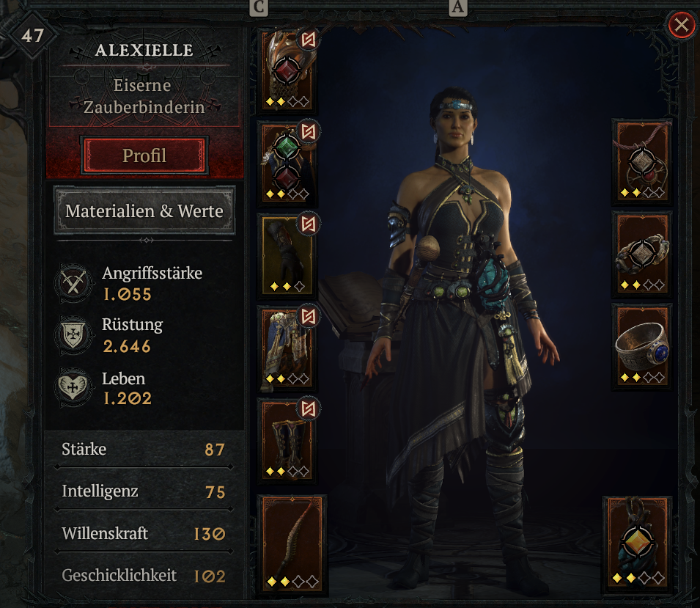The height and width of the screenshot is (608, 700).
Task: Select the blue gem ring slot
Action: click(x=642, y=346)
